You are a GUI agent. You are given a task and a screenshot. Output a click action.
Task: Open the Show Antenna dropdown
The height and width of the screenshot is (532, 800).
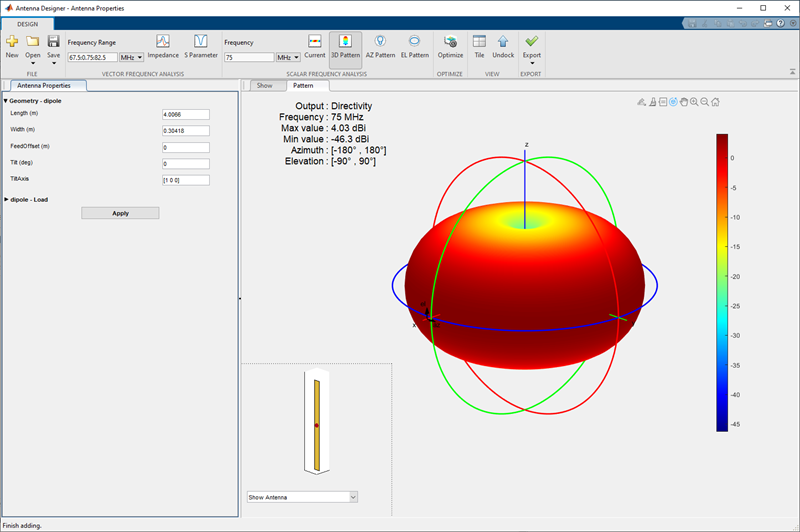coord(302,497)
